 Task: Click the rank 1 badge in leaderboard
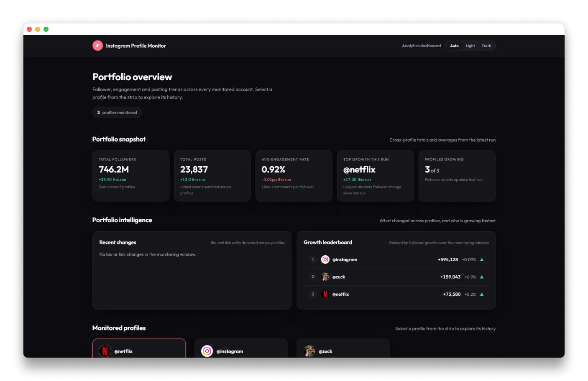[x=312, y=259]
